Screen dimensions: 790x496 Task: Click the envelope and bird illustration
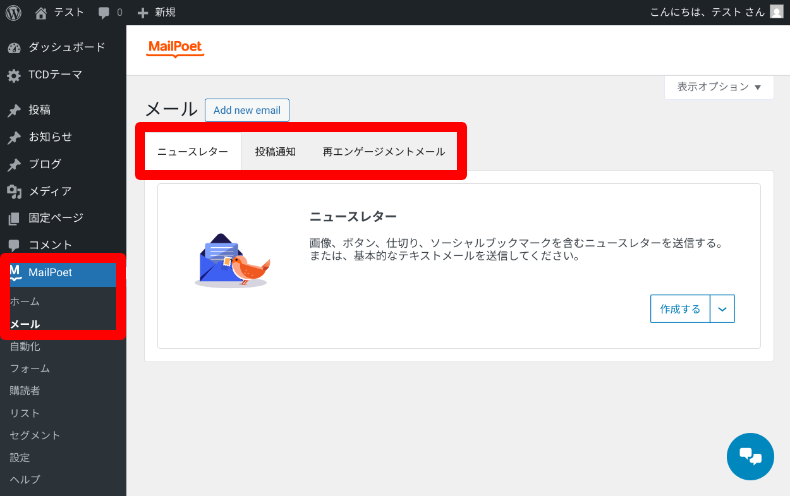point(232,260)
